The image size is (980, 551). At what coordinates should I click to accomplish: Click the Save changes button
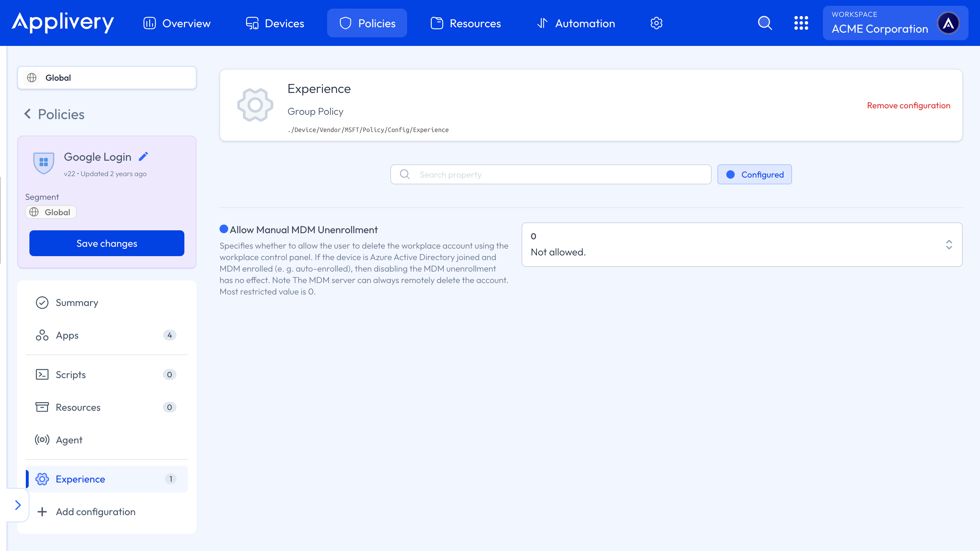[107, 243]
